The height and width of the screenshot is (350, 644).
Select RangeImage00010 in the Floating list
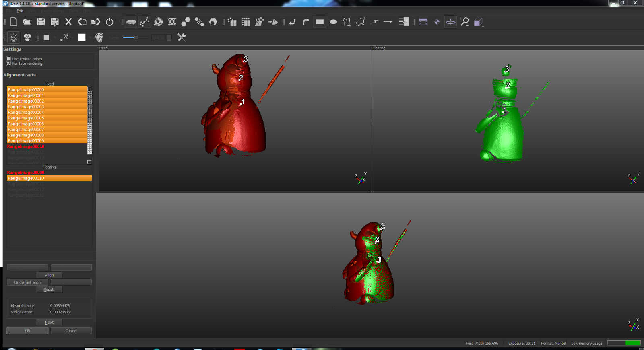(50, 178)
